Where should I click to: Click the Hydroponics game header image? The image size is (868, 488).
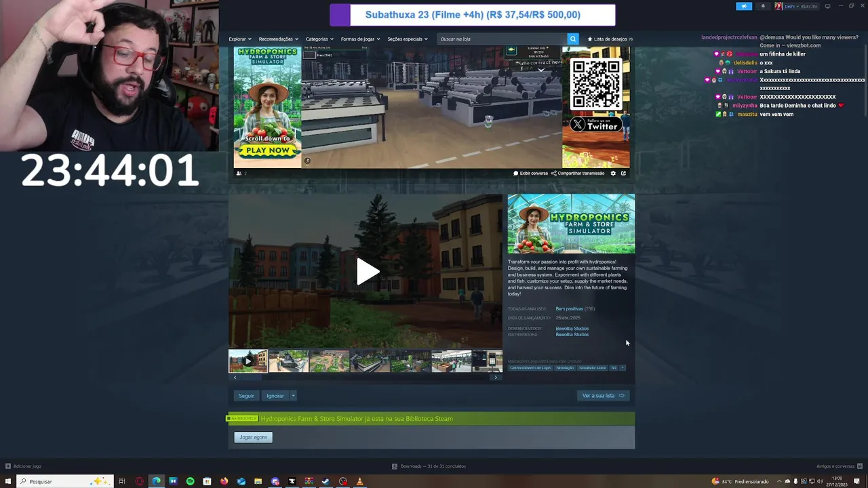point(571,224)
